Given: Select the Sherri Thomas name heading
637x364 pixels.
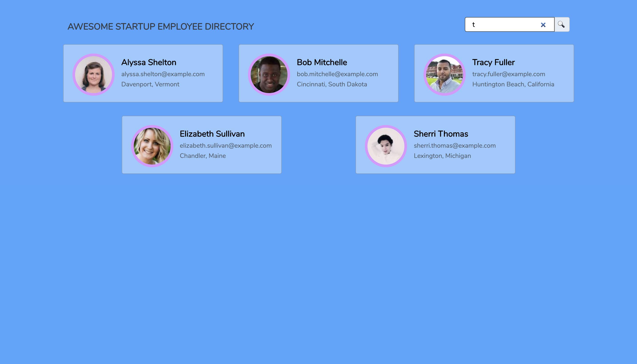Looking at the screenshot, I should tap(441, 134).
